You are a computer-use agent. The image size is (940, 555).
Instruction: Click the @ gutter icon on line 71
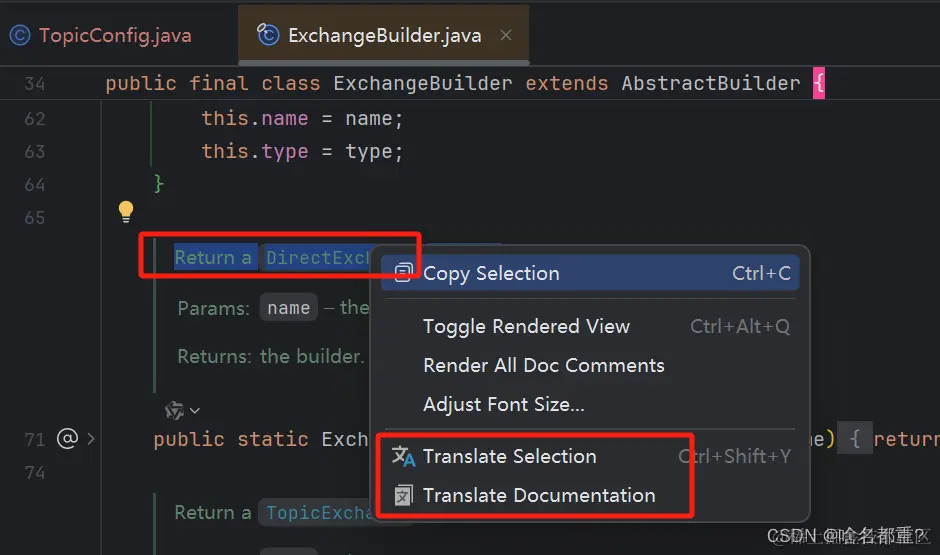[x=67, y=439]
